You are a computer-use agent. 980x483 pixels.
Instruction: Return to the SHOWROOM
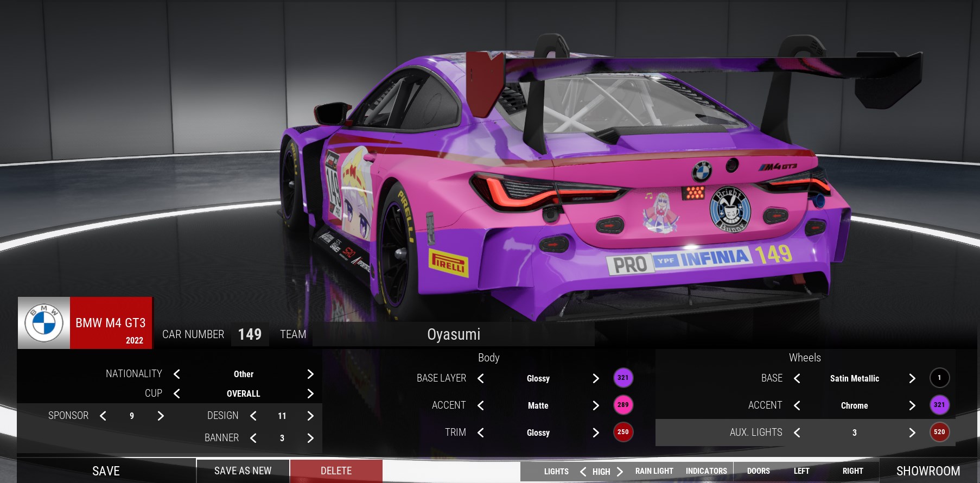(928, 471)
